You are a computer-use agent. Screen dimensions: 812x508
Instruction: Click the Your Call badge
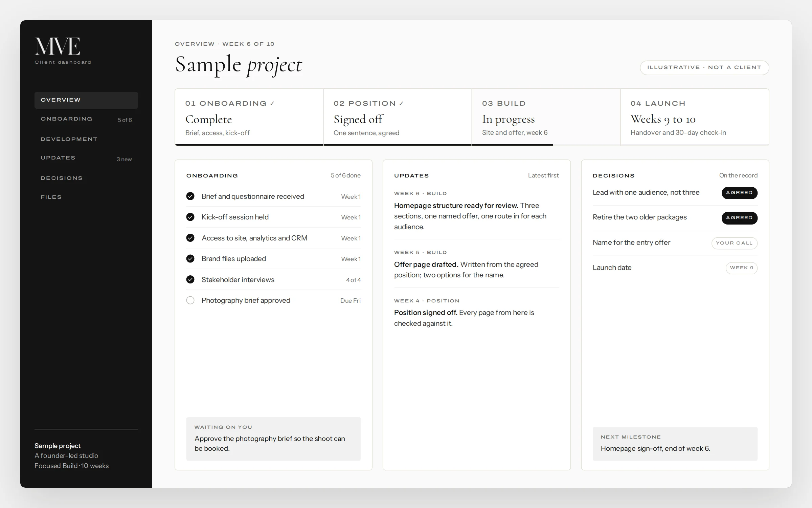735,243
